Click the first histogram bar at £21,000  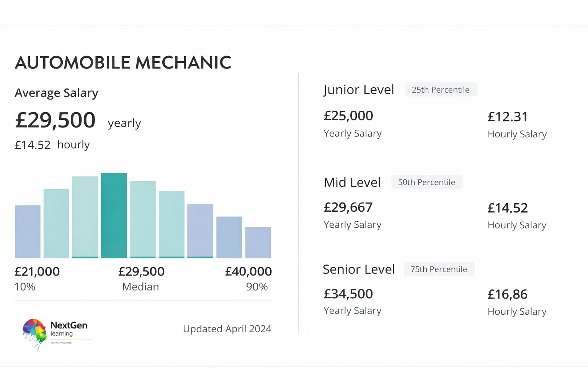(x=28, y=232)
